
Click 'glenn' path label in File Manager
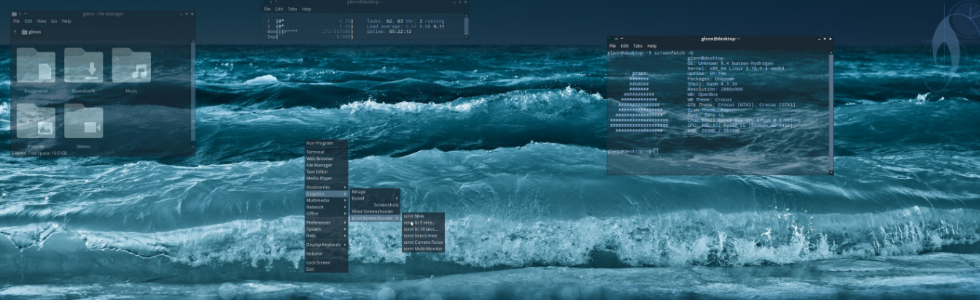coord(36,32)
